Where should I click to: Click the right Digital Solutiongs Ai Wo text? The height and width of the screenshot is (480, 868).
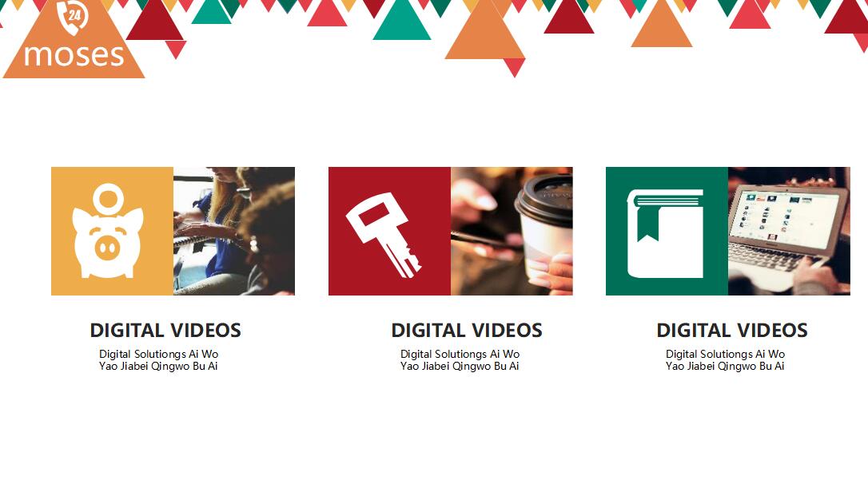pos(725,354)
